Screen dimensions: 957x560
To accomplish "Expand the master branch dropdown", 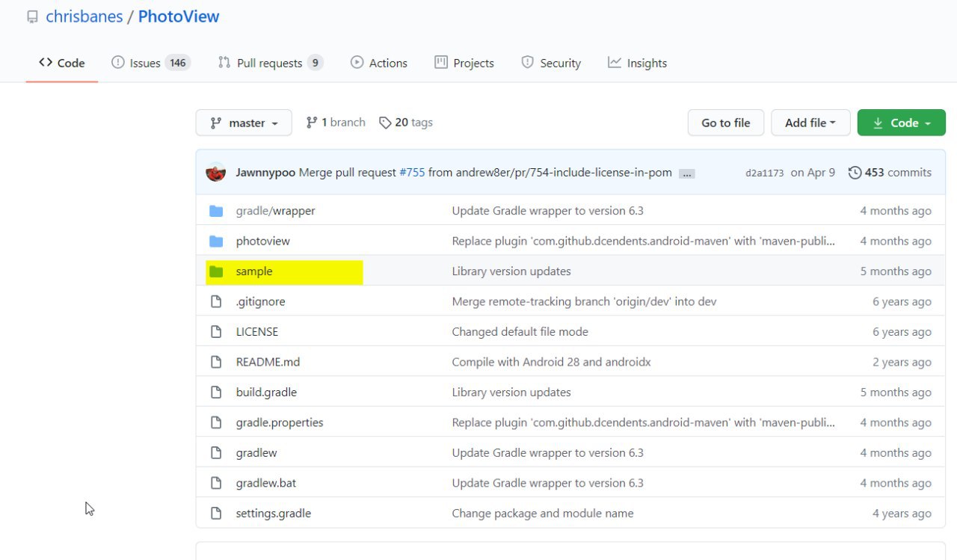I will [x=244, y=123].
